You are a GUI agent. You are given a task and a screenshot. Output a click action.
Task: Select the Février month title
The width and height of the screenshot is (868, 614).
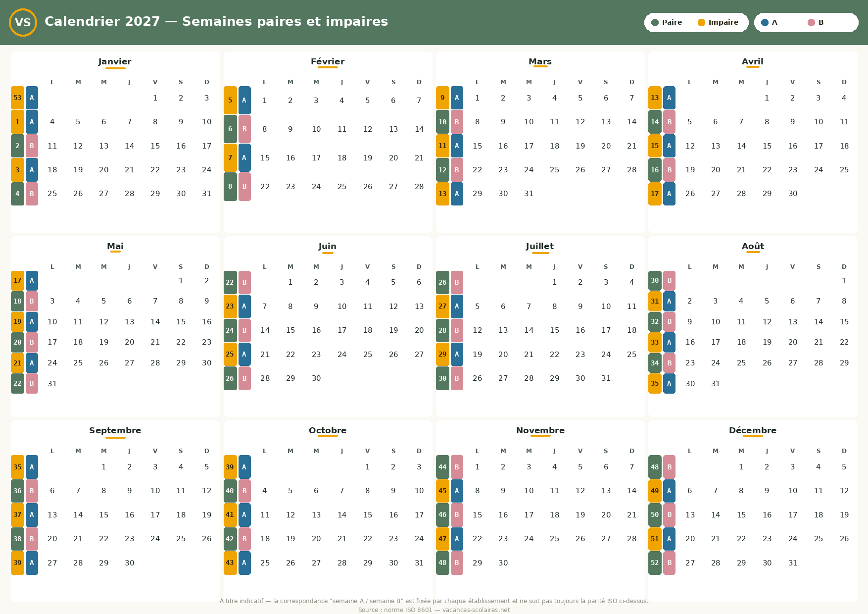328,61
